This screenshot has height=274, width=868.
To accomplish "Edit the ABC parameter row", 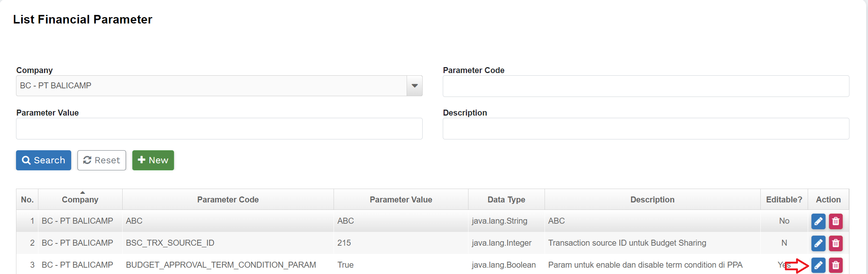I will click(x=818, y=221).
